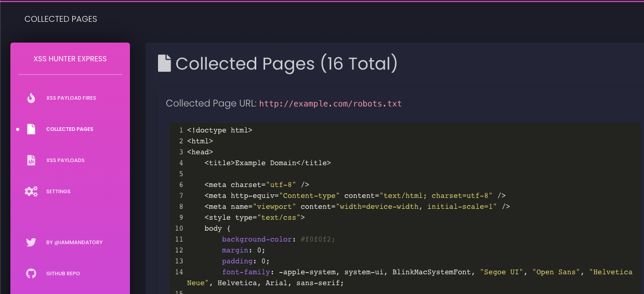644x294 pixels.
Task: Click the background-color #f0f0f2 line
Action: pos(279,239)
